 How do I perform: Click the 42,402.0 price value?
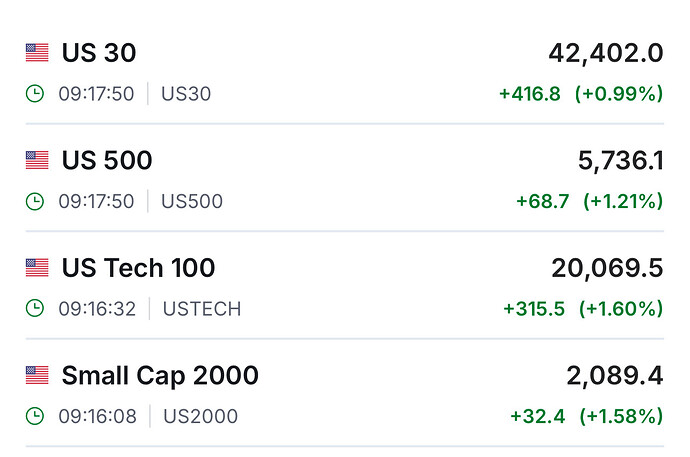(605, 53)
